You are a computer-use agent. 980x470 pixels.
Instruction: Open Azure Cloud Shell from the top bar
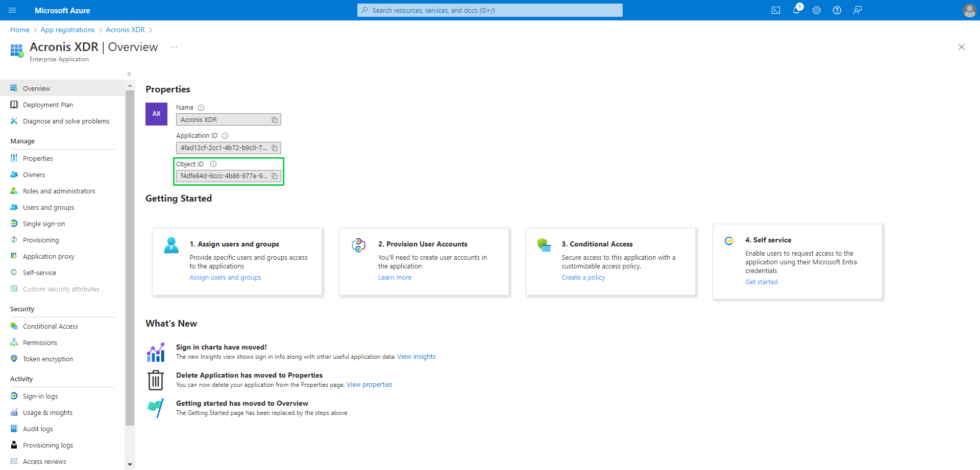[x=776, y=10]
